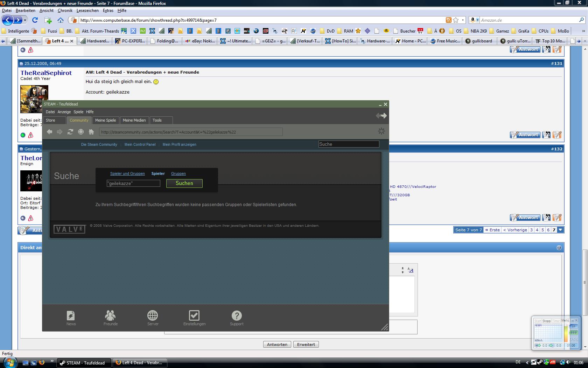588x368 pixels.
Task: Reload the page in Firefox
Action: (x=35, y=20)
